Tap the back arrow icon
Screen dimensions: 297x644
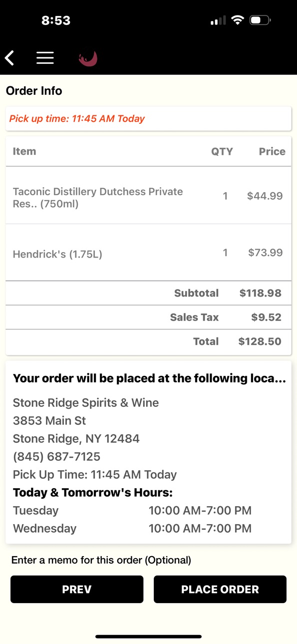point(9,58)
